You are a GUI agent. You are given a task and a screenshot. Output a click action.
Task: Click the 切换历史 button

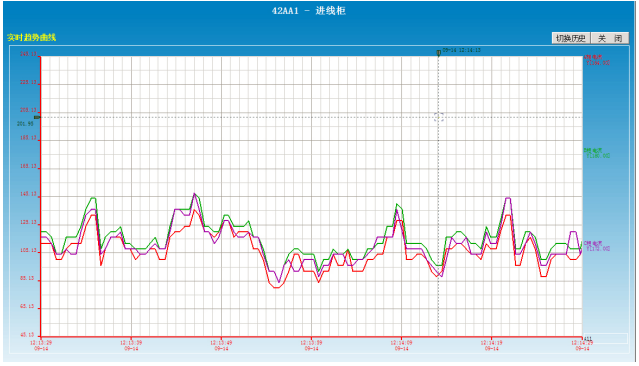(x=571, y=38)
